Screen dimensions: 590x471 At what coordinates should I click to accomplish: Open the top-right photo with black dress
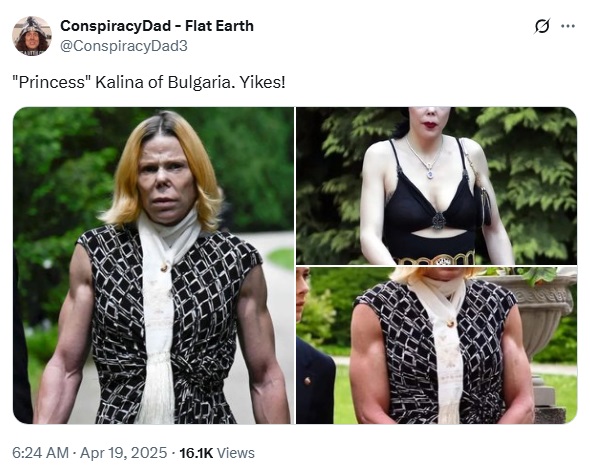(x=436, y=186)
